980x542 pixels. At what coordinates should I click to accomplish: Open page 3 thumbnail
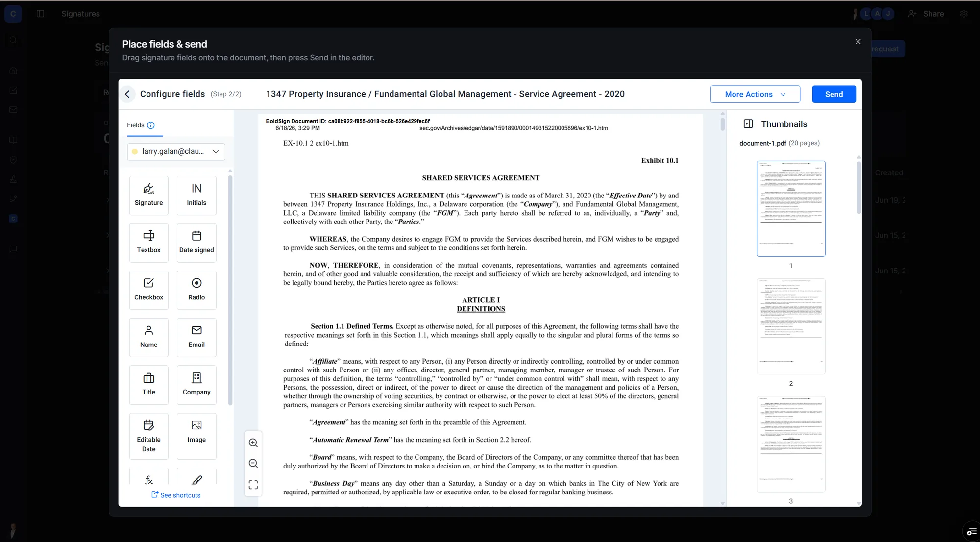pyautogui.click(x=791, y=444)
